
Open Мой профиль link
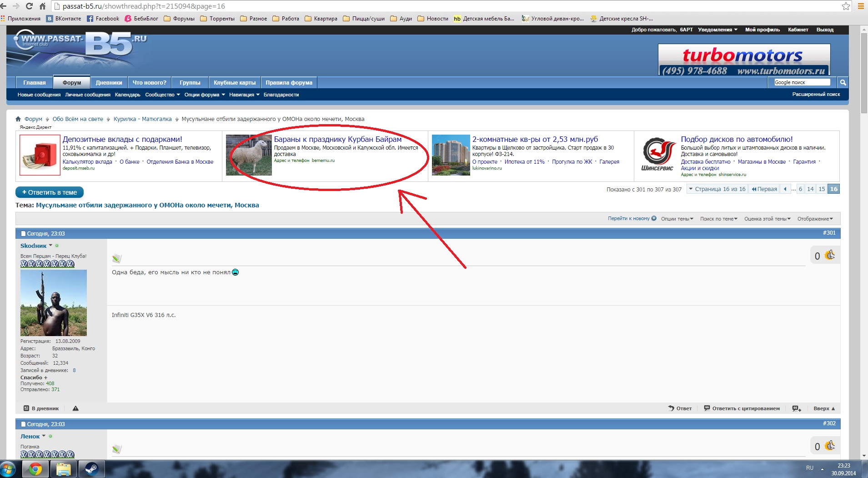[x=762, y=30]
